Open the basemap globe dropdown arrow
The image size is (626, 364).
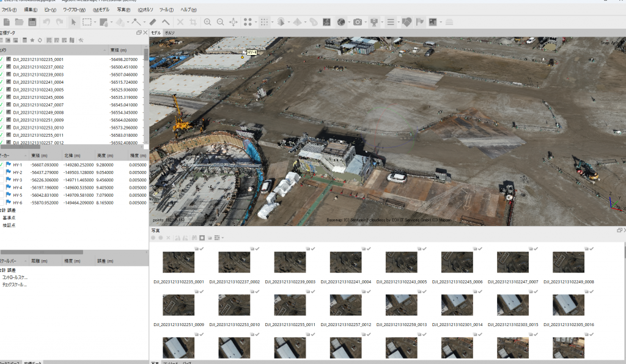point(349,23)
